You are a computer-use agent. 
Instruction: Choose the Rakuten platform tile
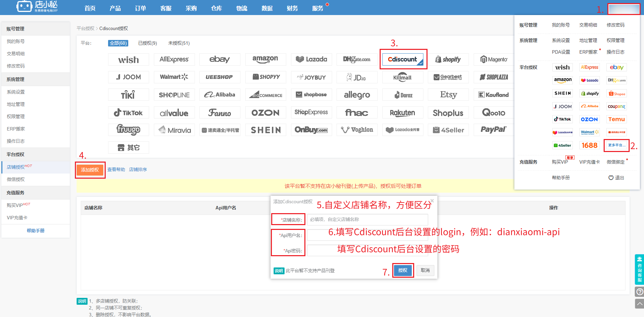403,113
